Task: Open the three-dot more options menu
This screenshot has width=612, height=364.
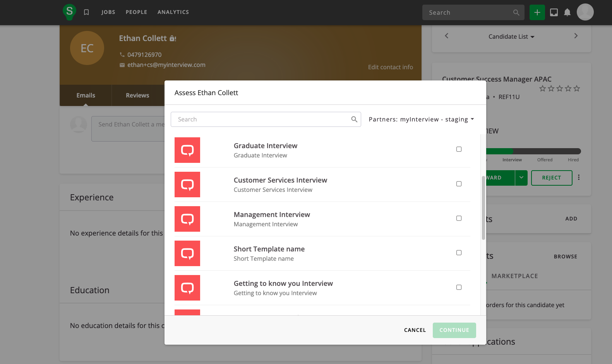Action: click(579, 178)
